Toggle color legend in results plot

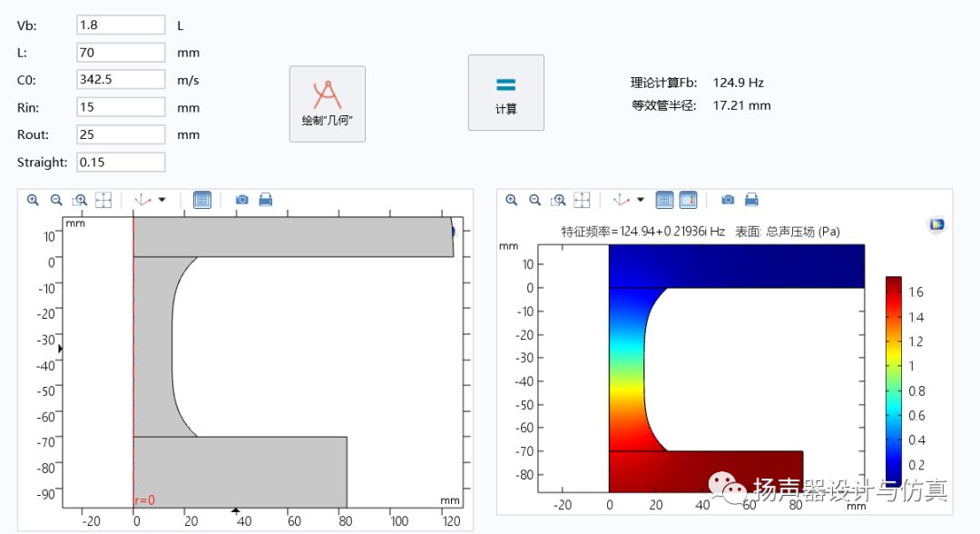[x=689, y=200]
